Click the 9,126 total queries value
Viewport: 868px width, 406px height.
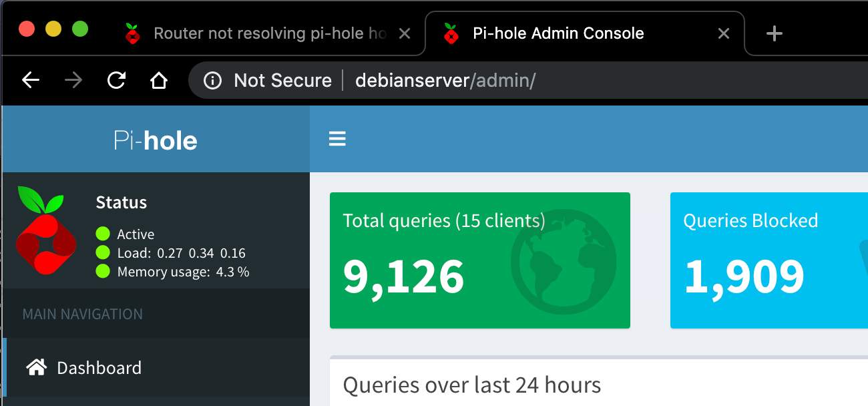pyautogui.click(x=403, y=276)
